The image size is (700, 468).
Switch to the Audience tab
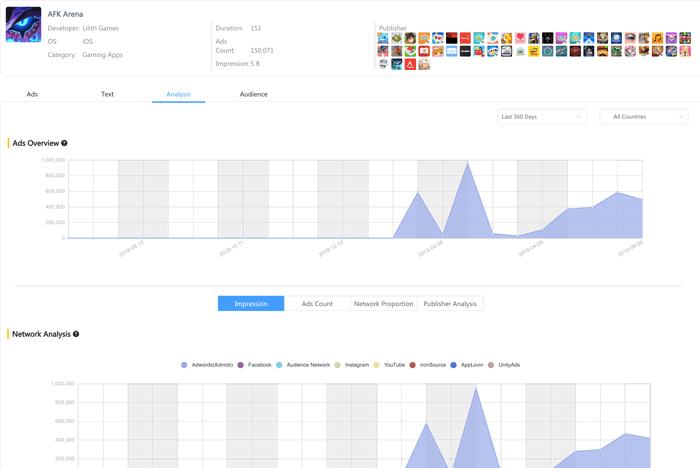click(254, 94)
